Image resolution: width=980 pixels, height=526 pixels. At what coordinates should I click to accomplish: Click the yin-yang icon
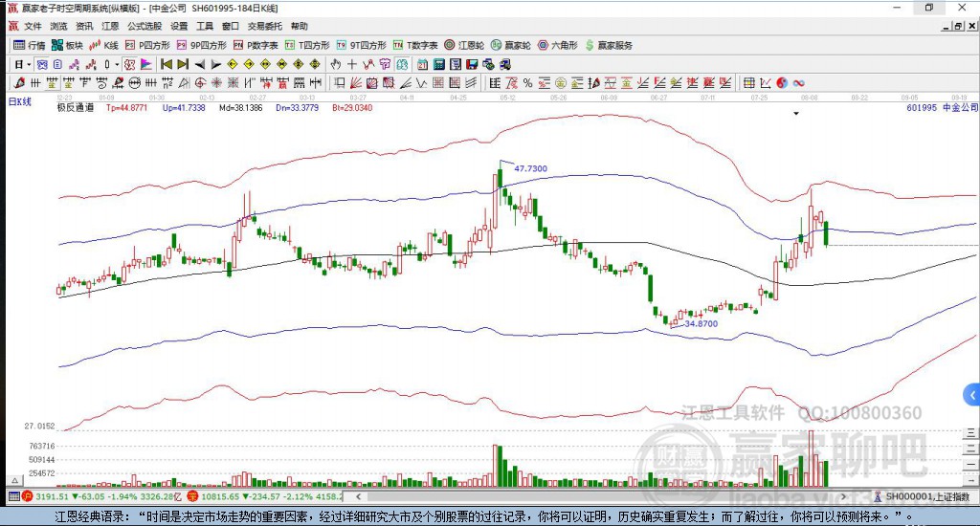pos(782,82)
